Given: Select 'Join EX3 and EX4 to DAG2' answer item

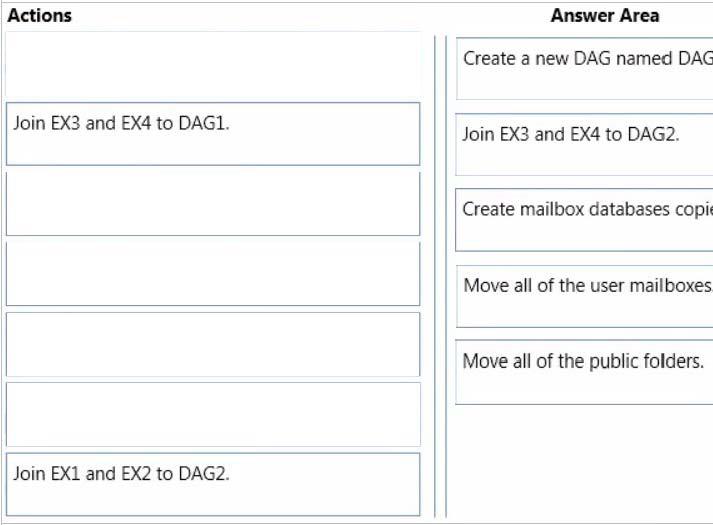Looking at the screenshot, I should [584, 145].
